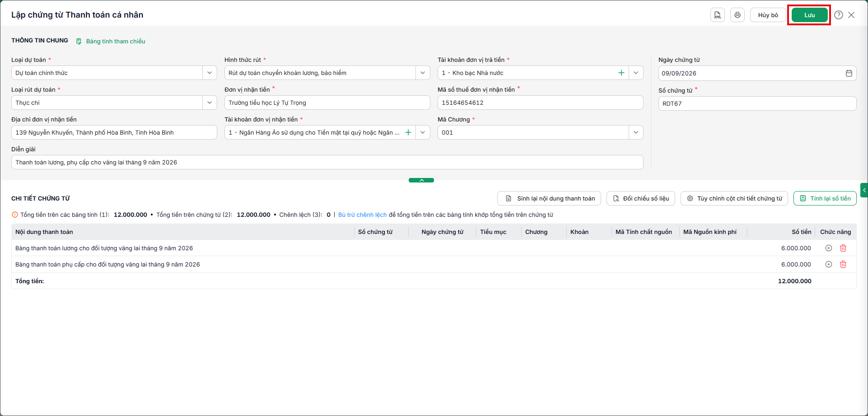Open the calendar picker for Ngày chứng từ
Screen dimensions: 868x416
coord(849,73)
